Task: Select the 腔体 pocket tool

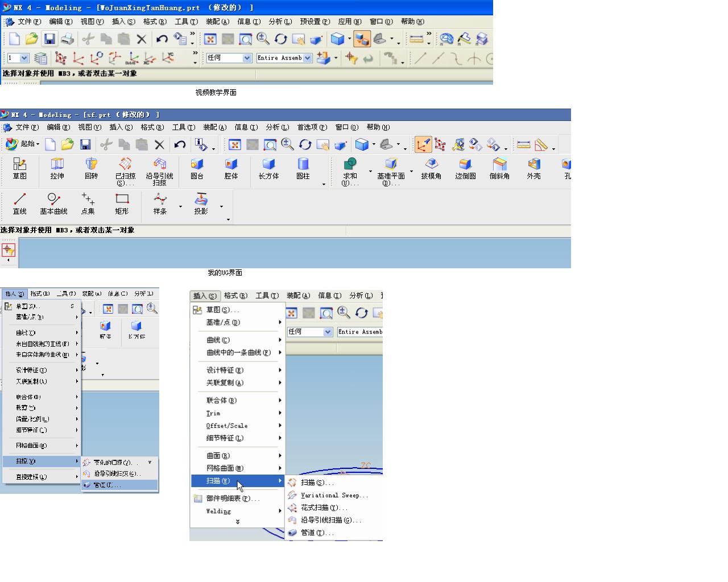Action: (x=231, y=169)
